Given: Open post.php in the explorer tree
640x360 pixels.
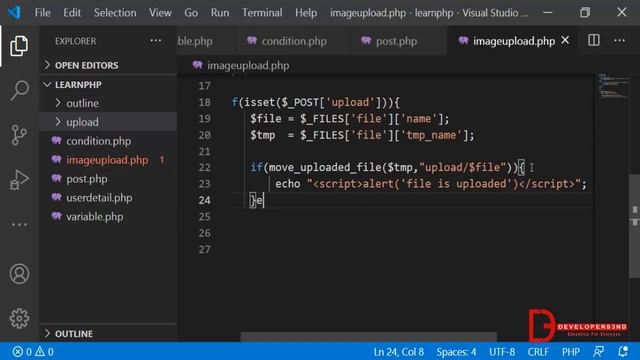Looking at the screenshot, I should (108, 179).
